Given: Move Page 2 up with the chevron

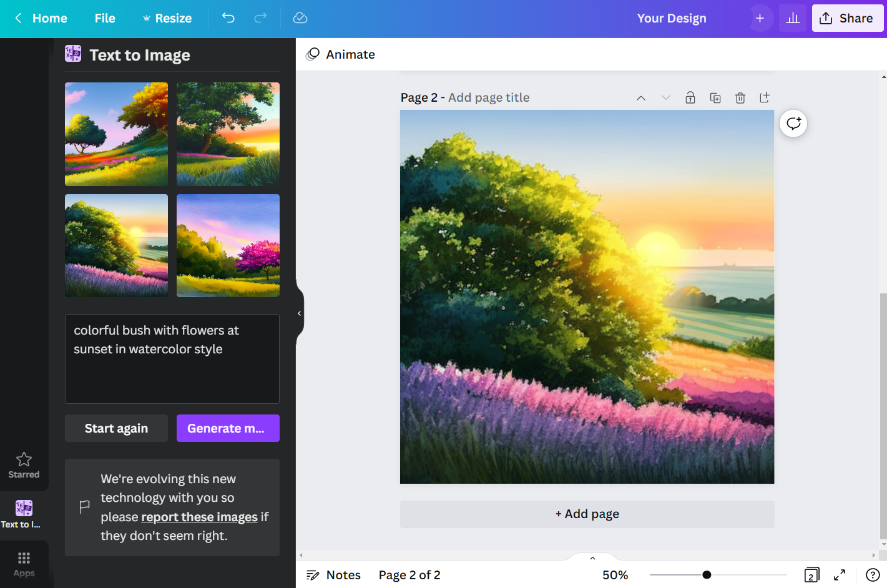Looking at the screenshot, I should [x=641, y=97].
